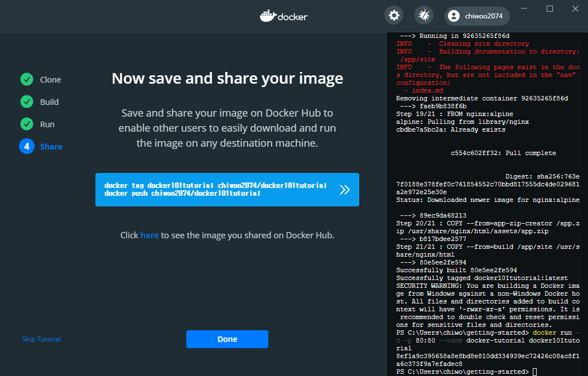Maximize the Docker window
Viewport: 588px width, 376px height.
point(550,8)
